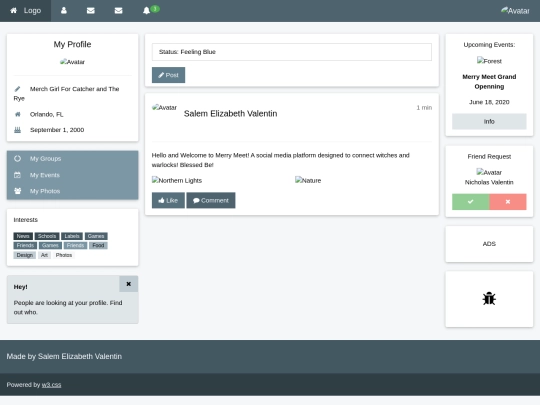Image resolution: width=540 pixels, height=405 pixels.
Task: Dismiss the Hey! alert with the X
Action: pos(128,284)
